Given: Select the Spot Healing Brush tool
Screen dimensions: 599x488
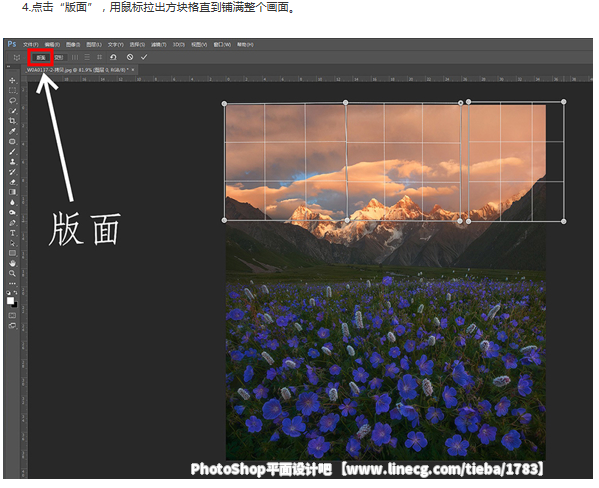Looking at the screenshot, I should pyautogui.click(x=12, y=141).
